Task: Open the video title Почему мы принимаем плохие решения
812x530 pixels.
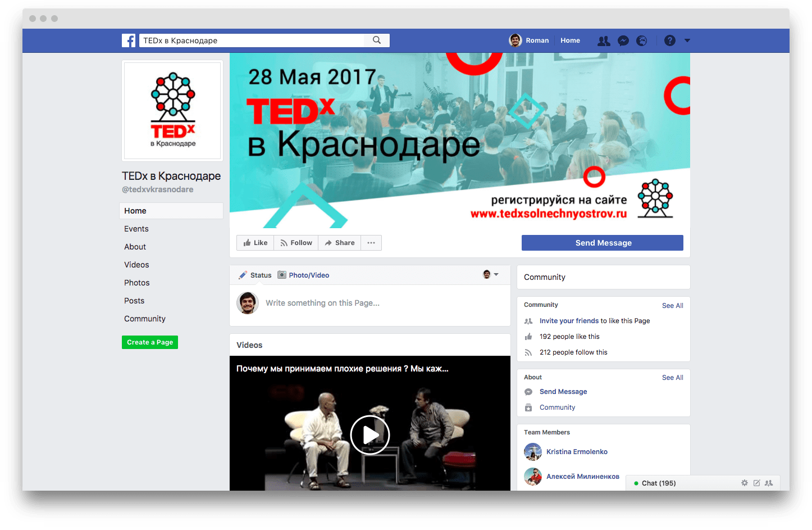Action: tap(342, 369)
